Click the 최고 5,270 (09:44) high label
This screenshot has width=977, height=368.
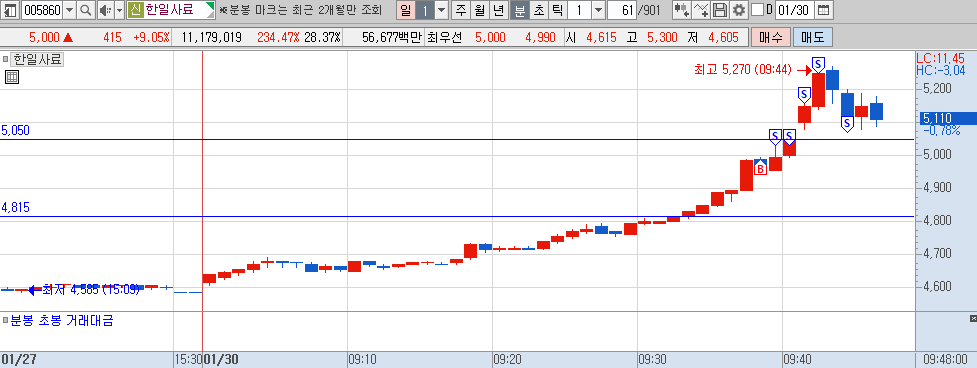[744, 70]
